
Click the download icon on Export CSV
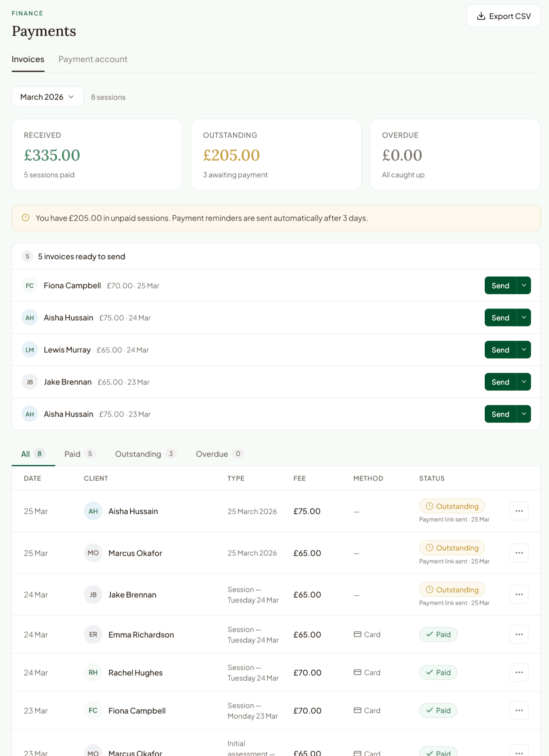coord(481,16)
